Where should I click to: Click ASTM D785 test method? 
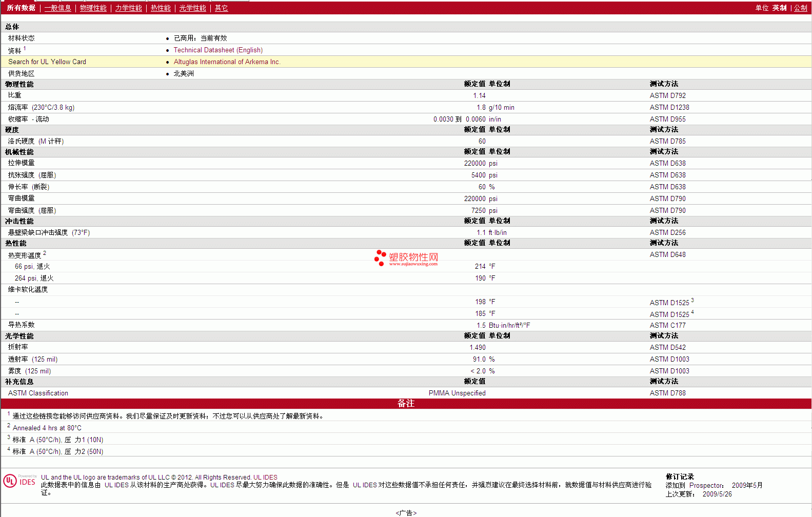[x=667, y=142]
